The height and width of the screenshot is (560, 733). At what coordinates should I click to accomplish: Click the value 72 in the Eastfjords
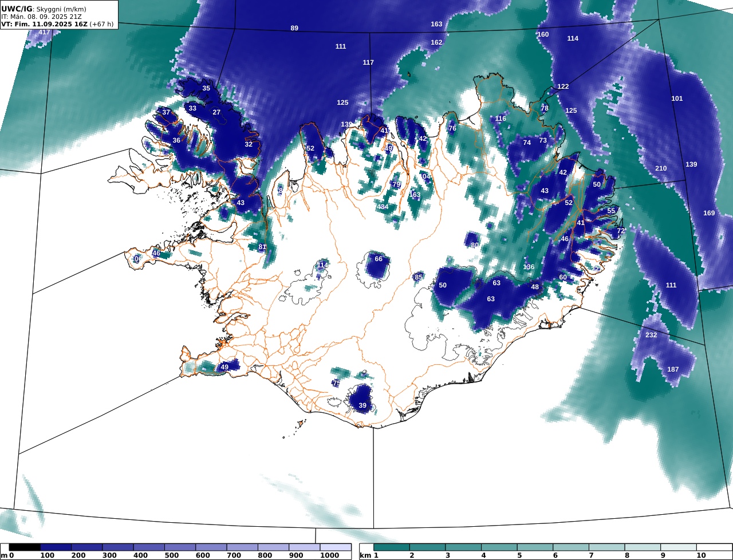(621, 231)
